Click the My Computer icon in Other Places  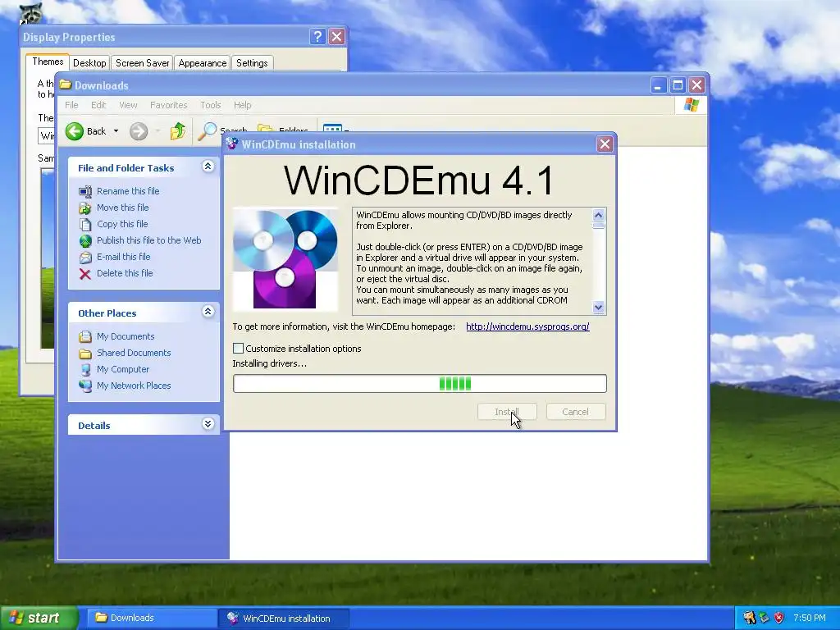coord(85,370)
